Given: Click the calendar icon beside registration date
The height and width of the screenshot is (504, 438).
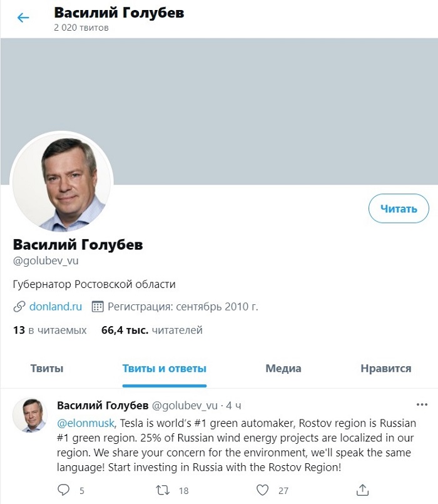Looking at the screenshot, I should click(x=98, y=307).
